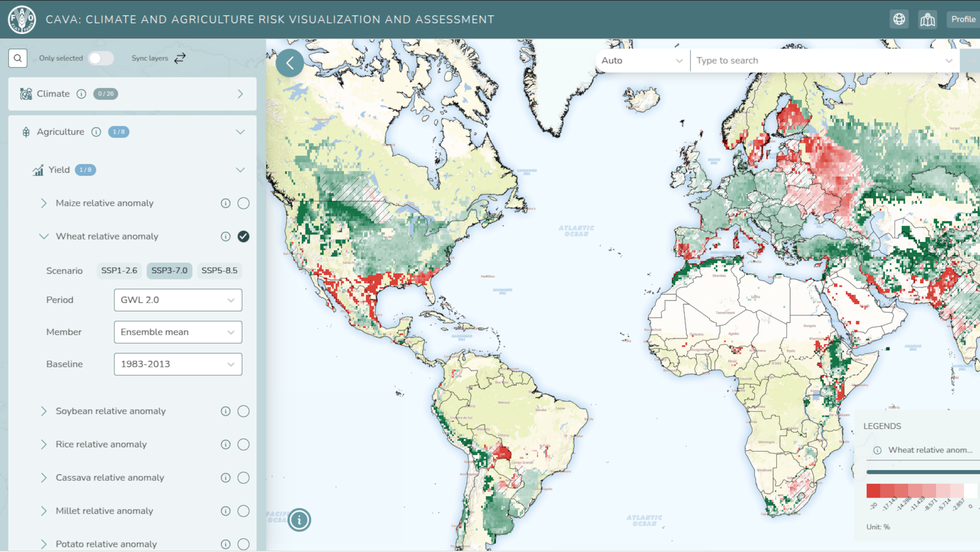Enable the Soybean relative anomaly layer
This screenshot has height=552, width=980.
[243, 411]
